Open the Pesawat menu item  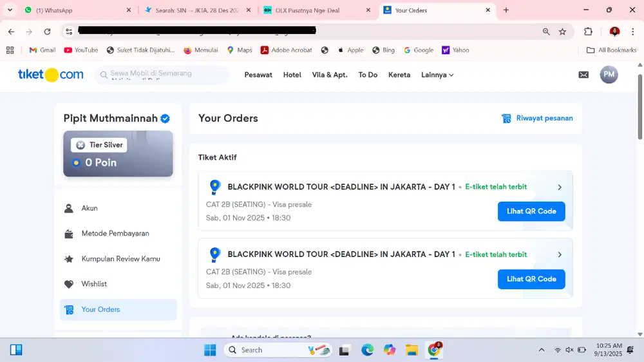[258, 75]
